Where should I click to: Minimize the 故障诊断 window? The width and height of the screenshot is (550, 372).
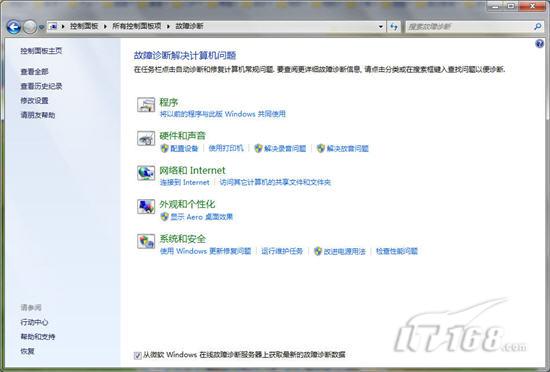[496, 6]
